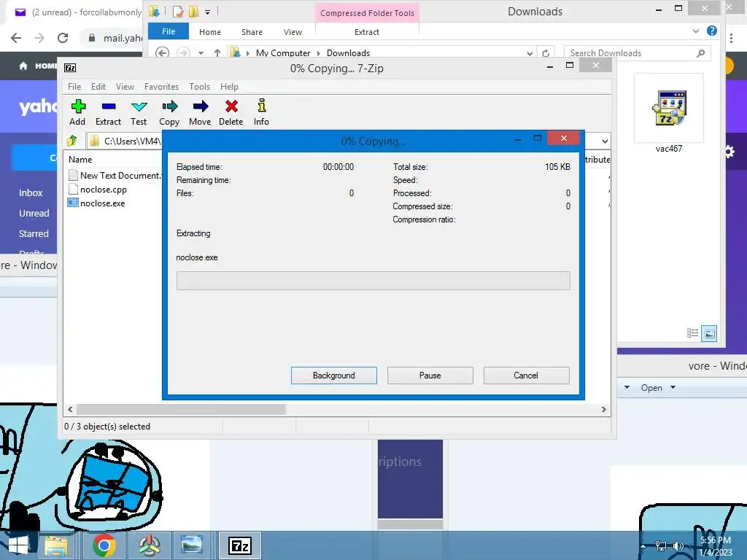Click the Background button in copying dialog
The height and width of the screenshot is (560, 747).
(x=334, y=376)
